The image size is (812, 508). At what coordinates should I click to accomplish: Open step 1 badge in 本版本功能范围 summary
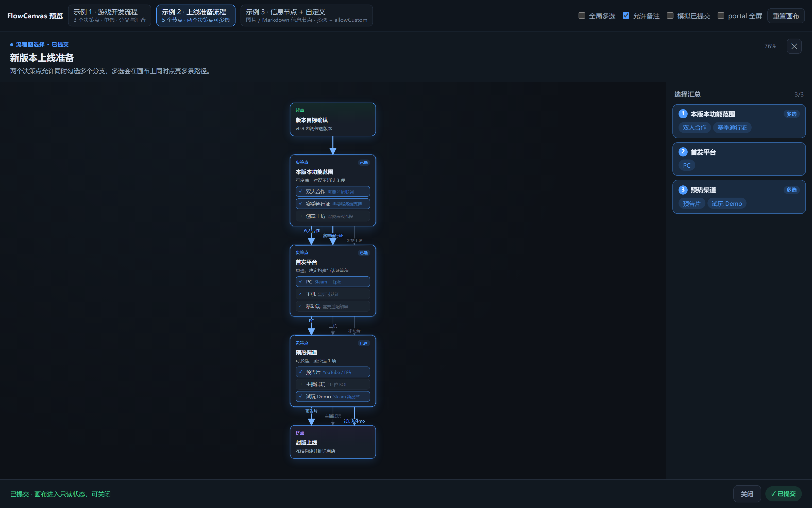(683, 114)
